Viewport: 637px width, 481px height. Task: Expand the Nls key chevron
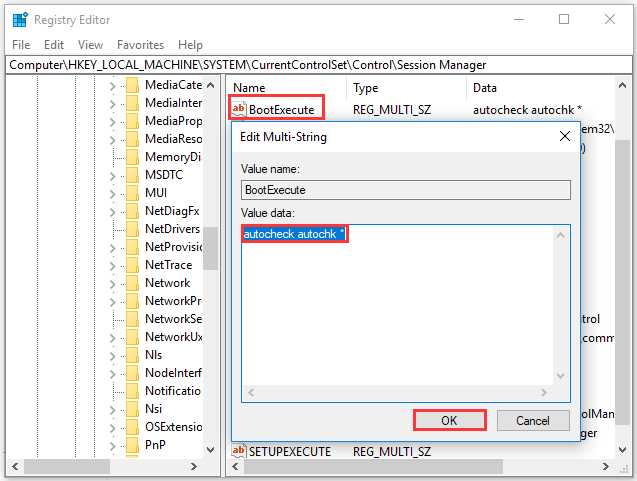coord(113,356)
